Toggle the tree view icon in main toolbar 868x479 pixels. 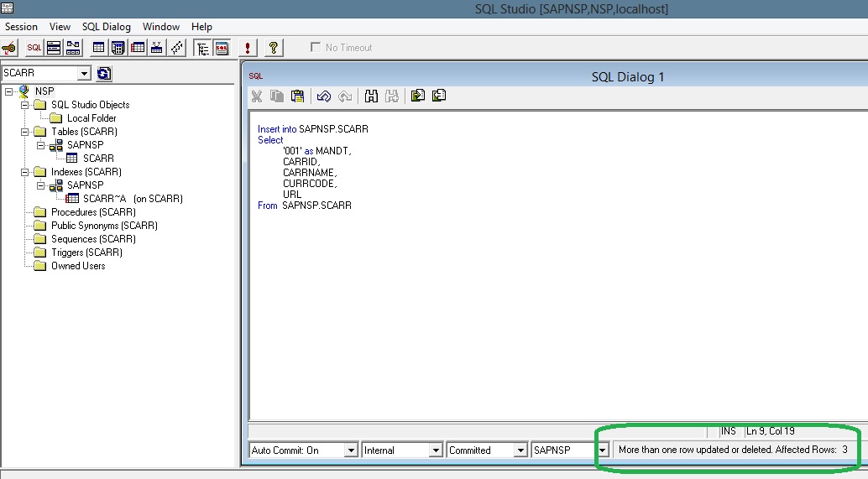coord(201,48)
